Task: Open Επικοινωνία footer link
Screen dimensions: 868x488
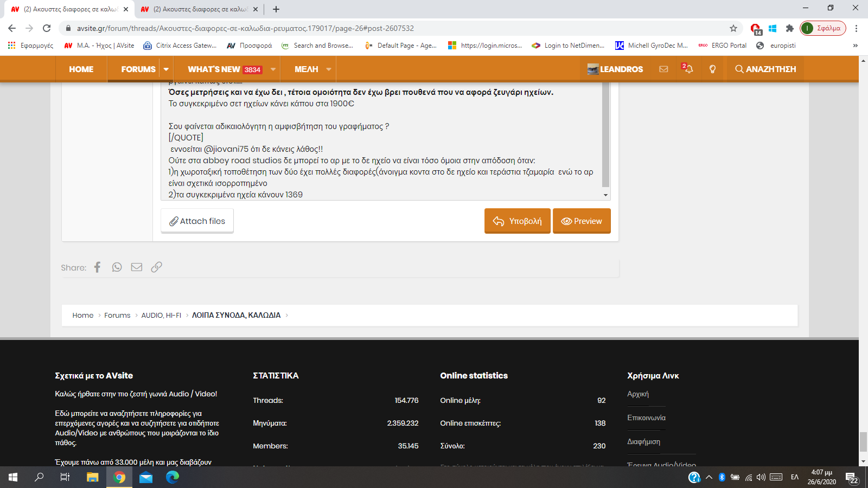Action: click(x=646, y=418)
